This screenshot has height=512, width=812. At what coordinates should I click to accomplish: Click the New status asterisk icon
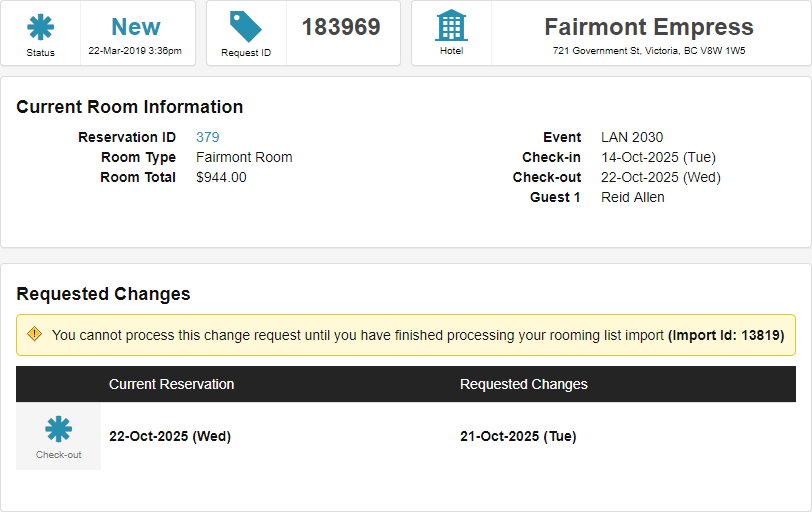[x=41, y=27]
